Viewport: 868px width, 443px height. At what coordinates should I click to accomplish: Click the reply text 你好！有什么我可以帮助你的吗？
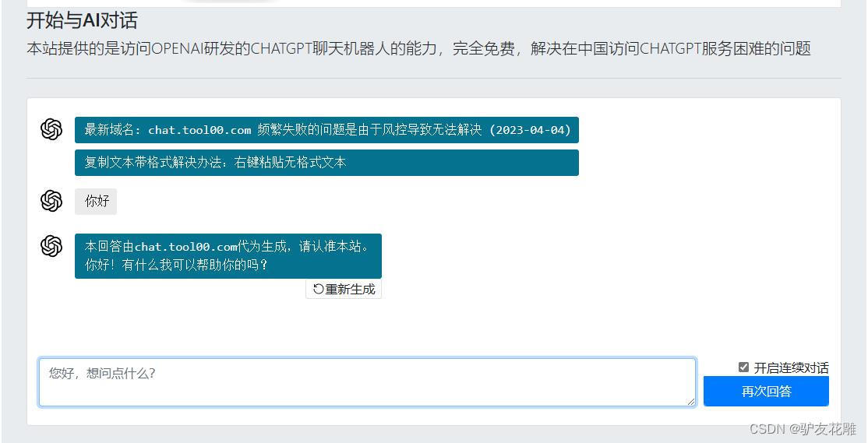click(177, 265)
